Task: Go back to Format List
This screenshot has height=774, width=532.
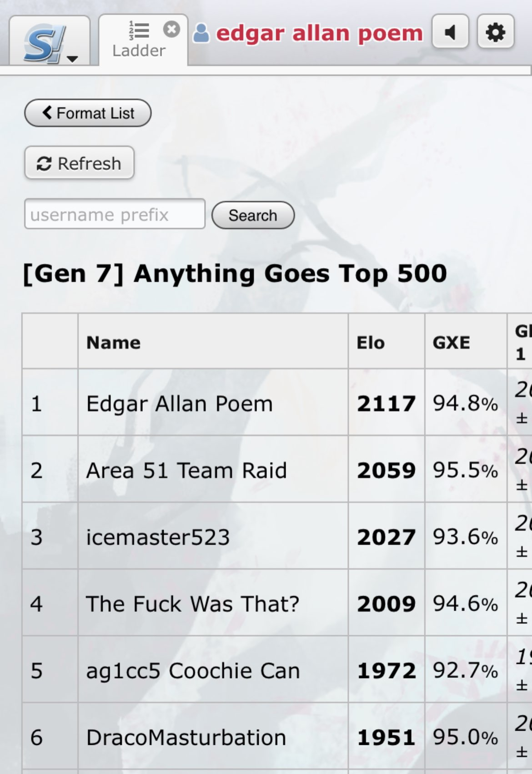Action: click(88, 113)
